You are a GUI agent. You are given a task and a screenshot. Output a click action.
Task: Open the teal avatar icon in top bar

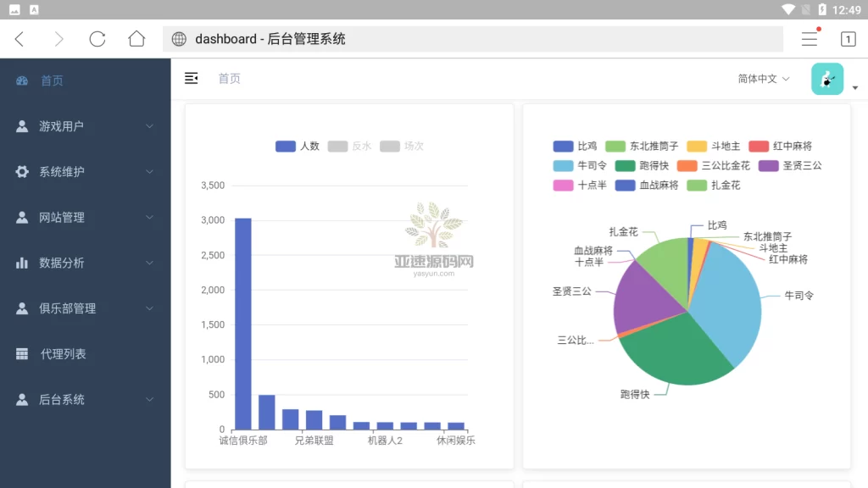(826, 78)
